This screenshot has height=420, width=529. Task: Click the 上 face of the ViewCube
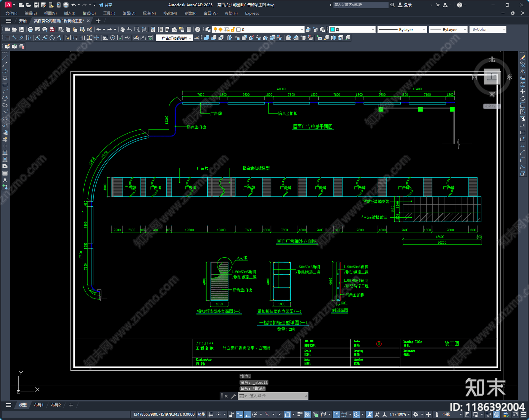492,77
